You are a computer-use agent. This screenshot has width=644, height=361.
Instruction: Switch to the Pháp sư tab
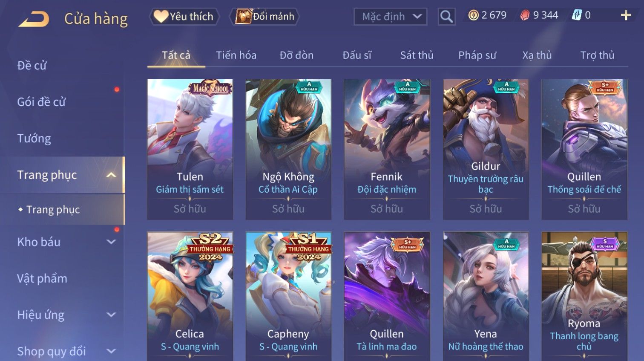point(477,55)
